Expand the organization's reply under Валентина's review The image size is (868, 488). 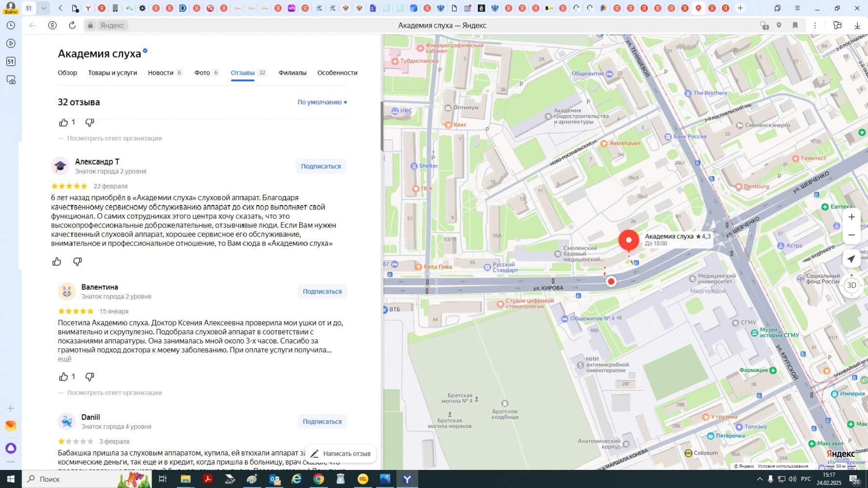coord(114,393)
